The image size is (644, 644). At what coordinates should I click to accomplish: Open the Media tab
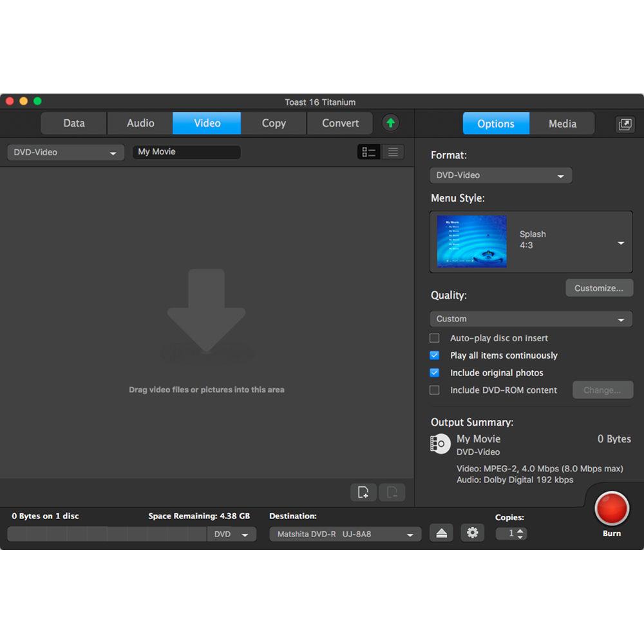pyautogui.click(x=562, y=124)
